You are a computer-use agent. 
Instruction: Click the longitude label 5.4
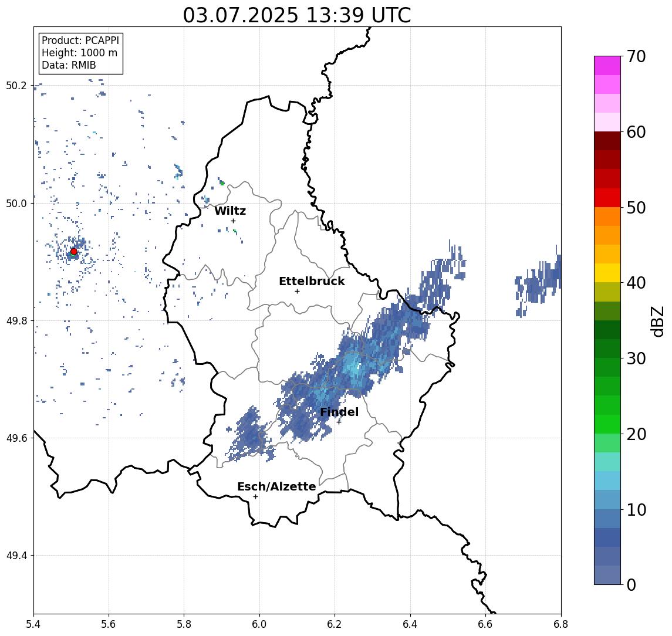[x=33, y=624]
